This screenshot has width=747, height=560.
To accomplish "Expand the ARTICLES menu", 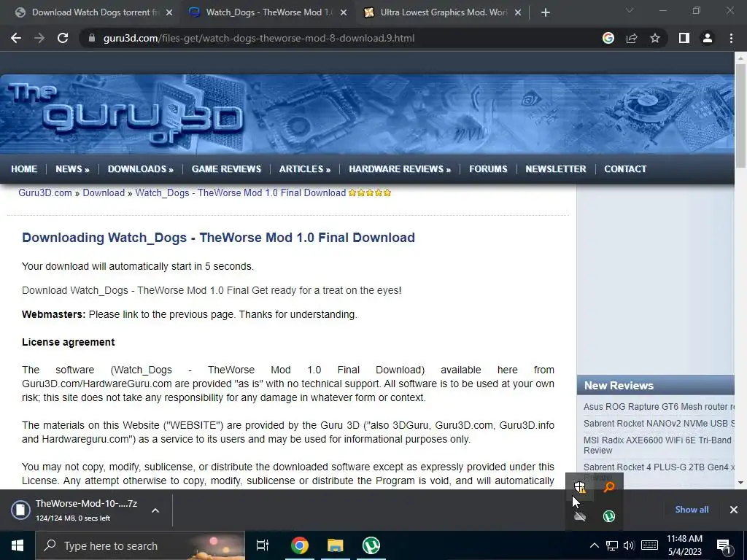I will pyautogui.click(x=305, y=169).
